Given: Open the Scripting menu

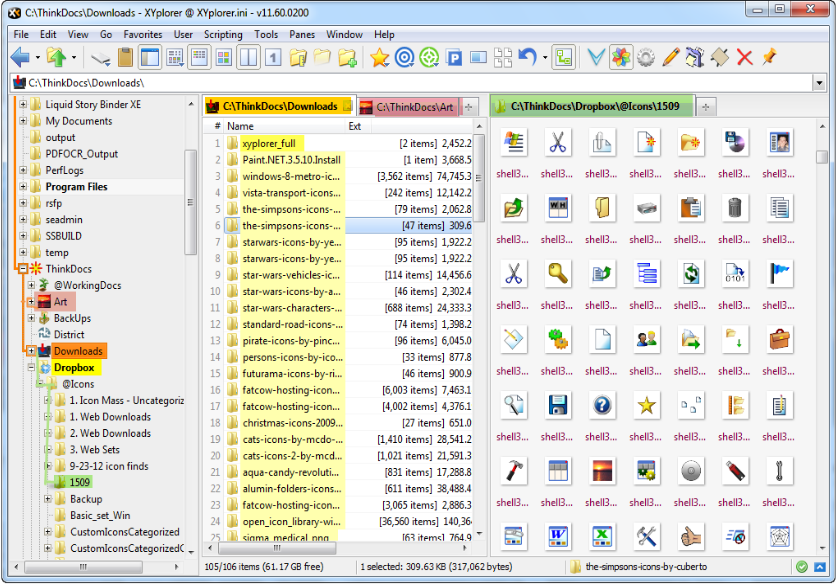Looking at the screenshot, I should (223, 34).
